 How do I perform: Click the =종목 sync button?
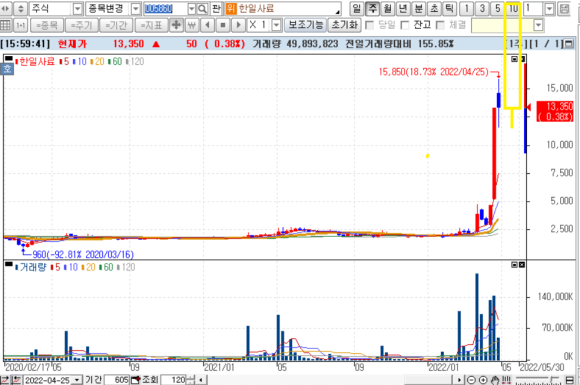[x=47, y=25]
